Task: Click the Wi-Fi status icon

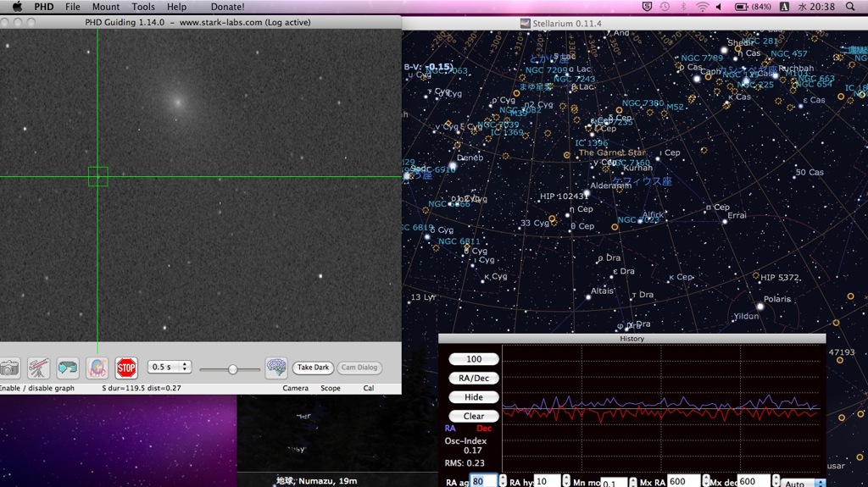Action: [x=702, y=7]
